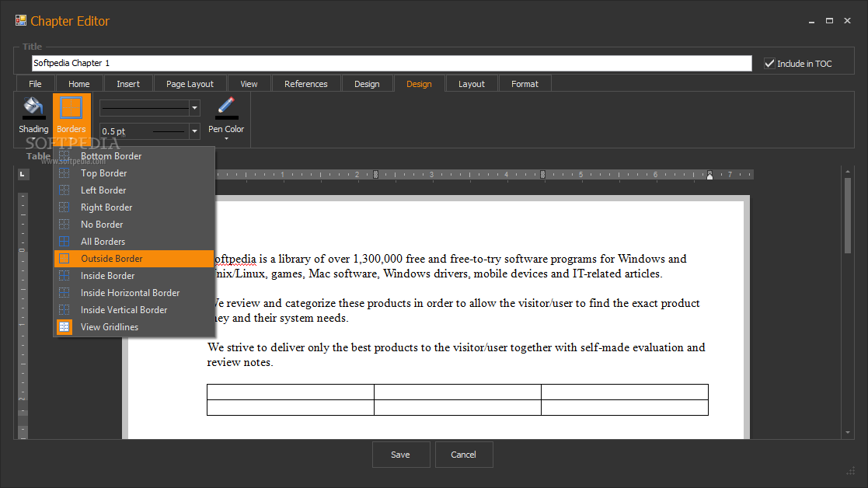Click the Outside Border icon in menu
Image resolution: width=868 pixels, height=488 pixels.
(x=64, y=259)
